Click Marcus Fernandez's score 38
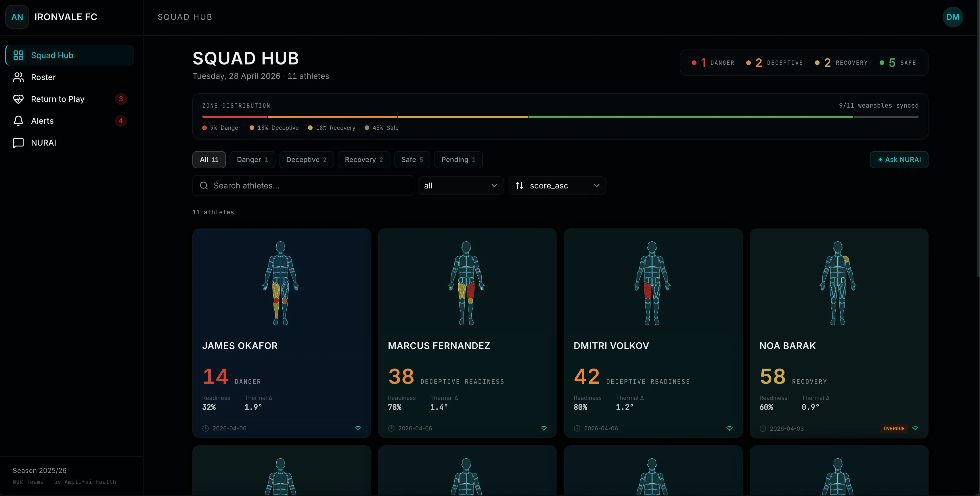The image size is (980, 496). (x=401, y=377)
